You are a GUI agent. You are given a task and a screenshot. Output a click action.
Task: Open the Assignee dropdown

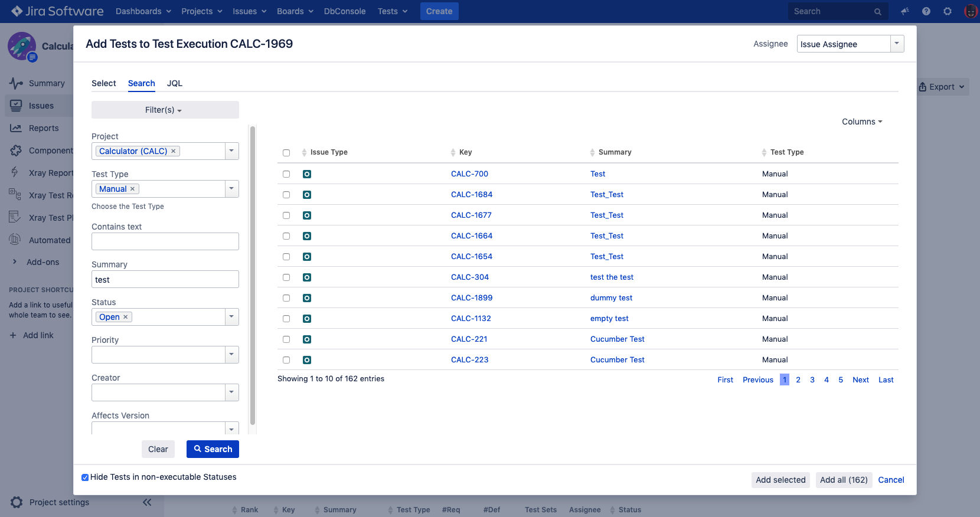pyautogui.click(x=850, y=44)
